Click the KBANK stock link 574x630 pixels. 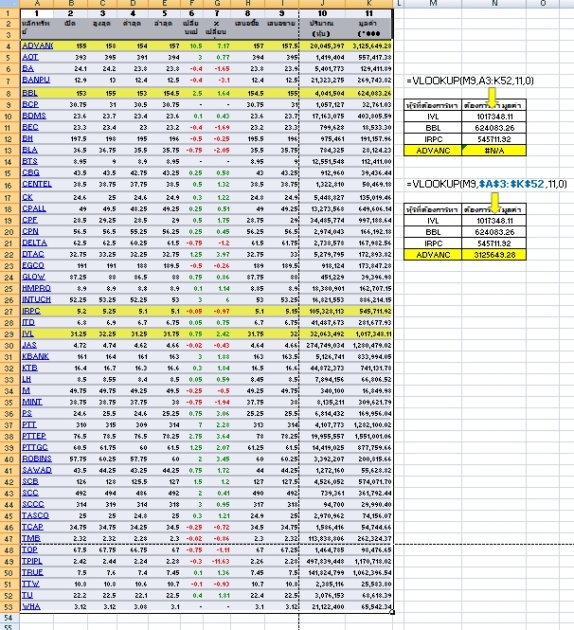coord(35,356)
